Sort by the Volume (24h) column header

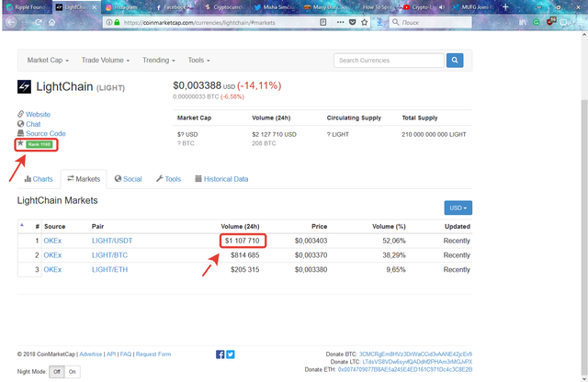pos(240,227)
